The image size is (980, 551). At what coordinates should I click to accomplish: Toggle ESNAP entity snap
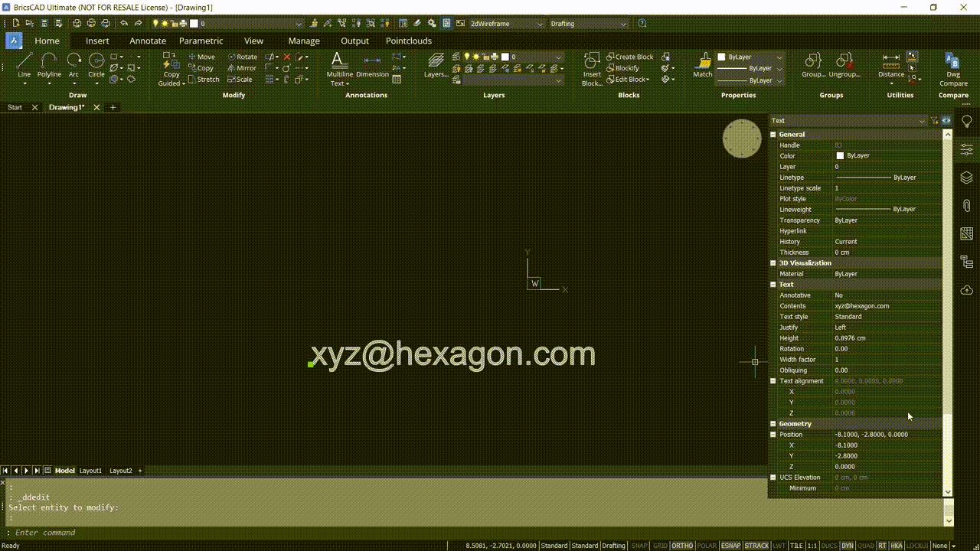coord(730,546)
